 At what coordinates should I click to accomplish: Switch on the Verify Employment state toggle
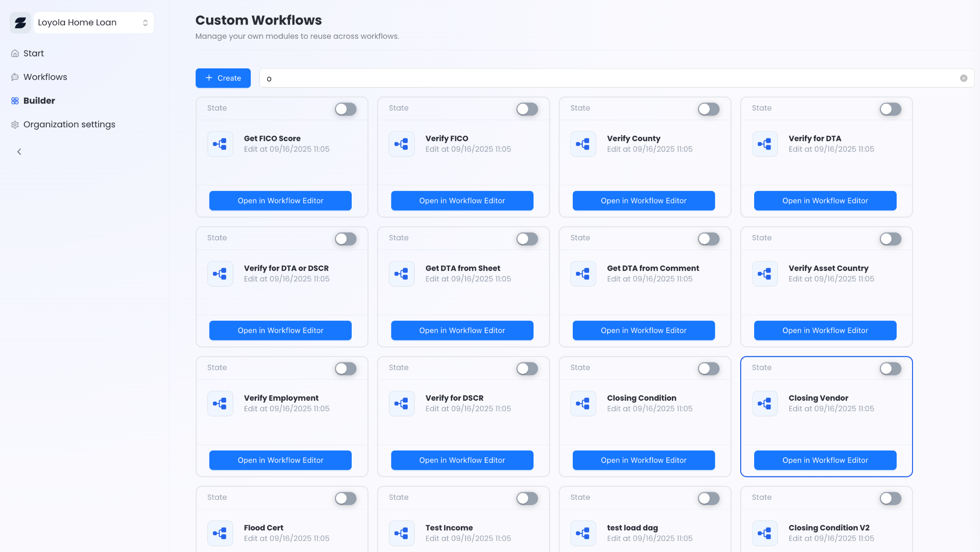pyautogui.click(x=345, y=369)
